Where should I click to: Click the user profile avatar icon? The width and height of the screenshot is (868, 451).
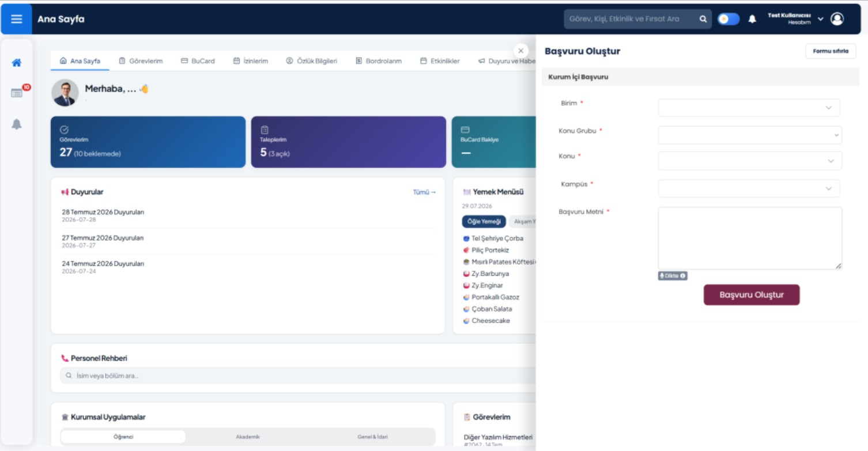click(x=837, y=19)
